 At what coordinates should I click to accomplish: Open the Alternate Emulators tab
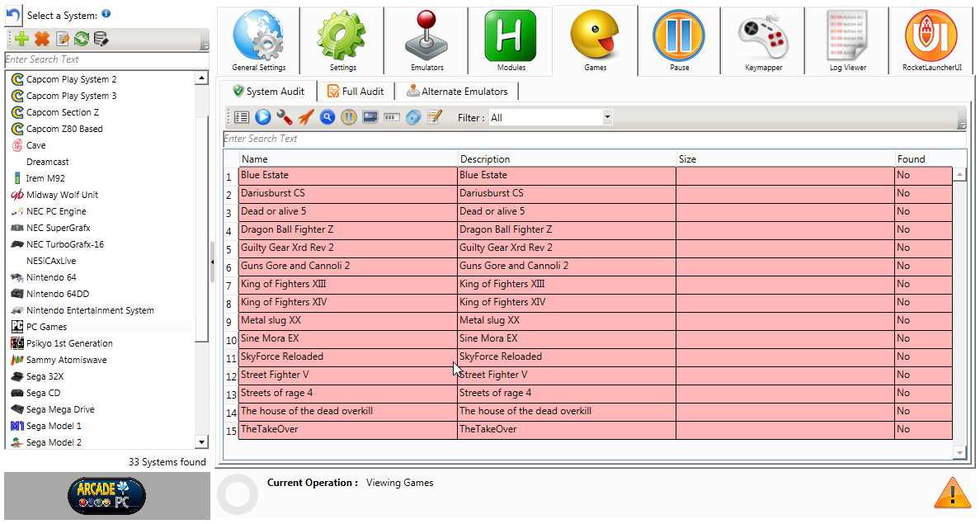click(x=457, y=92)
